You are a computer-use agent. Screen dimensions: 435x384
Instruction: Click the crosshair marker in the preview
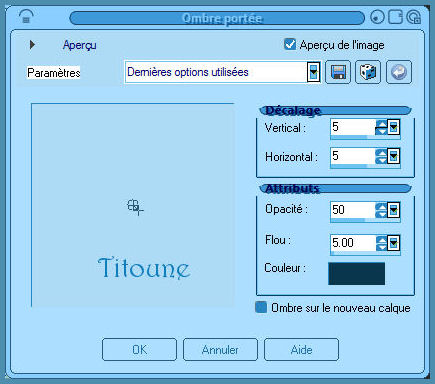pos(135,207)
